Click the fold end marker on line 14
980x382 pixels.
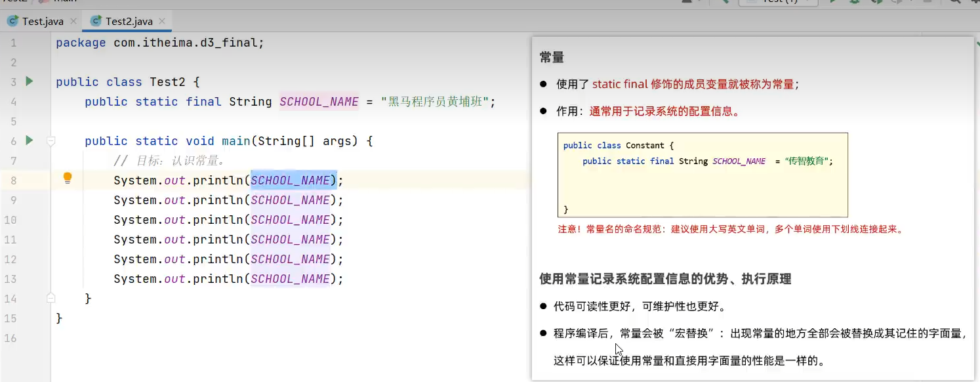coord(51,298)
